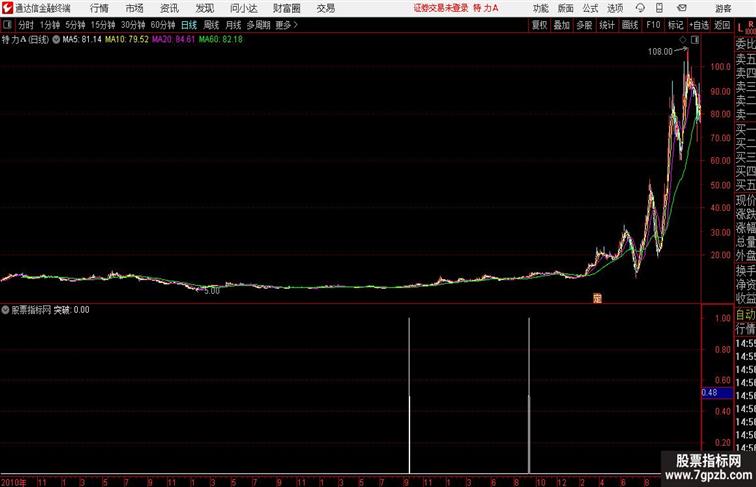Open the customer service headset icon
This screenshot has width=756, height=487.
[x=640, y=8]
